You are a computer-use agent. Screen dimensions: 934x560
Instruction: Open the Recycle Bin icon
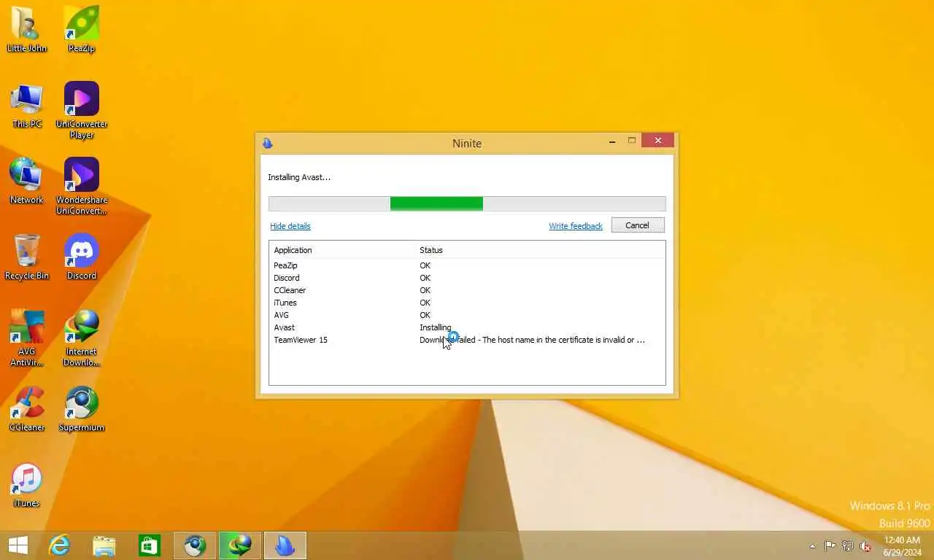(x=27, y=257)
